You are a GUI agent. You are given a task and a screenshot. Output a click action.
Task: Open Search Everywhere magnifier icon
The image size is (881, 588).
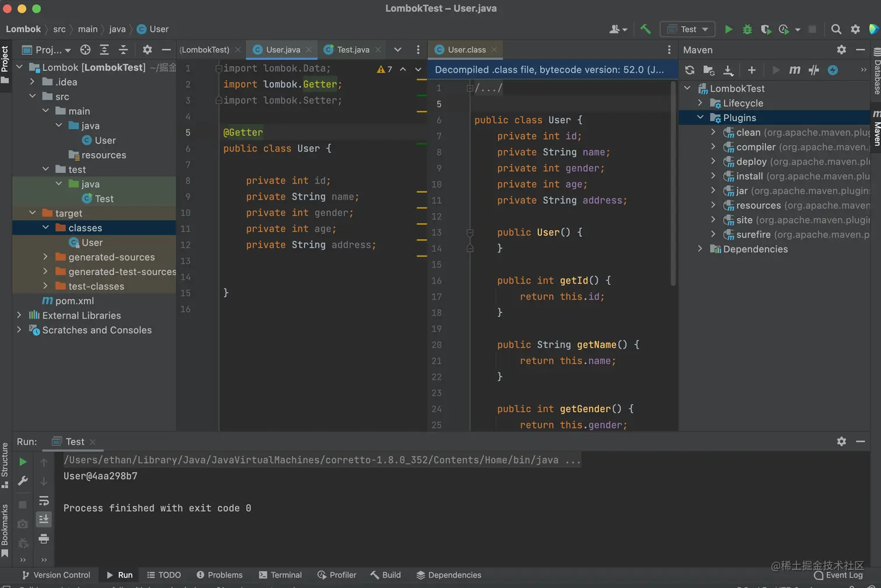pos(836,29)
